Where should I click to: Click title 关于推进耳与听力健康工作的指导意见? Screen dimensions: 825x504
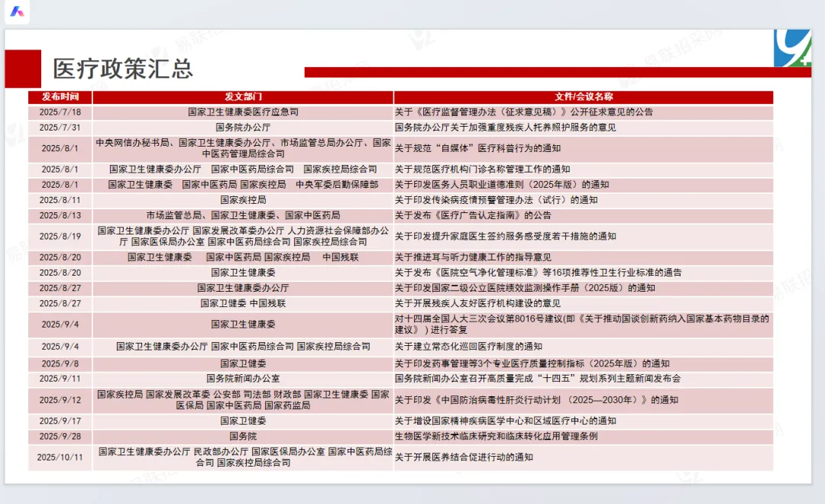pyautogui.click(x=473, y=257)
